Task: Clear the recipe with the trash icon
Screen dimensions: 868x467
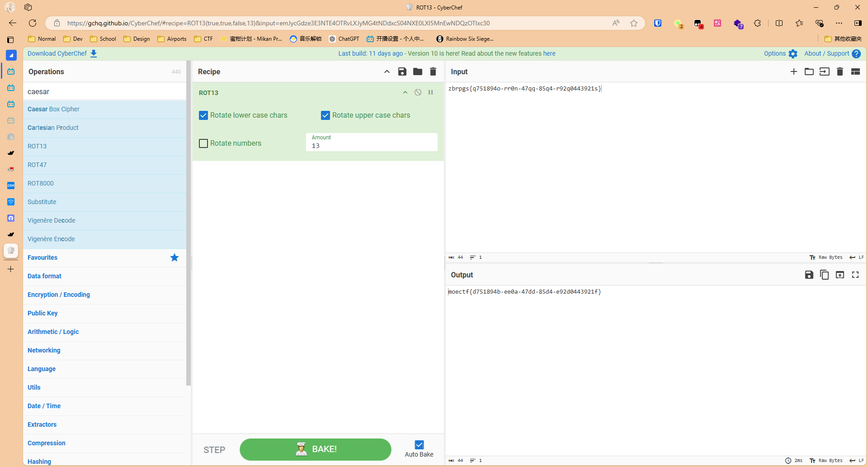Action: pyautogui.click(x=433, y=71)
